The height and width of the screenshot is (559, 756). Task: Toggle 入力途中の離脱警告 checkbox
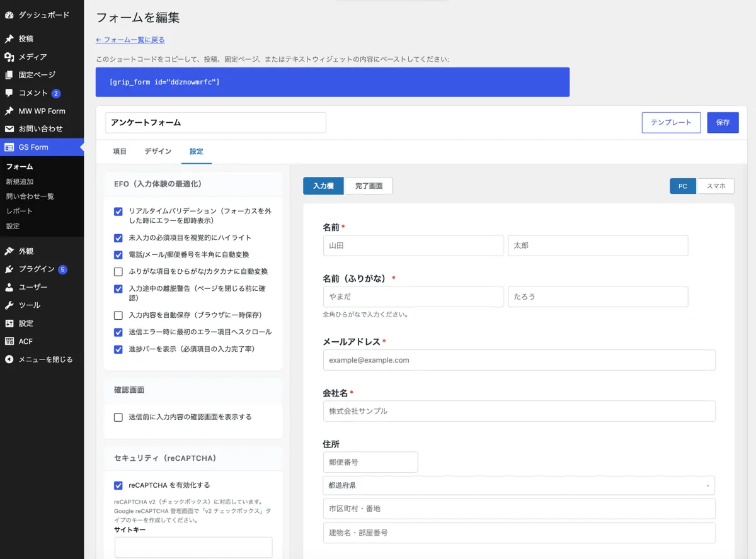(118, 289)
